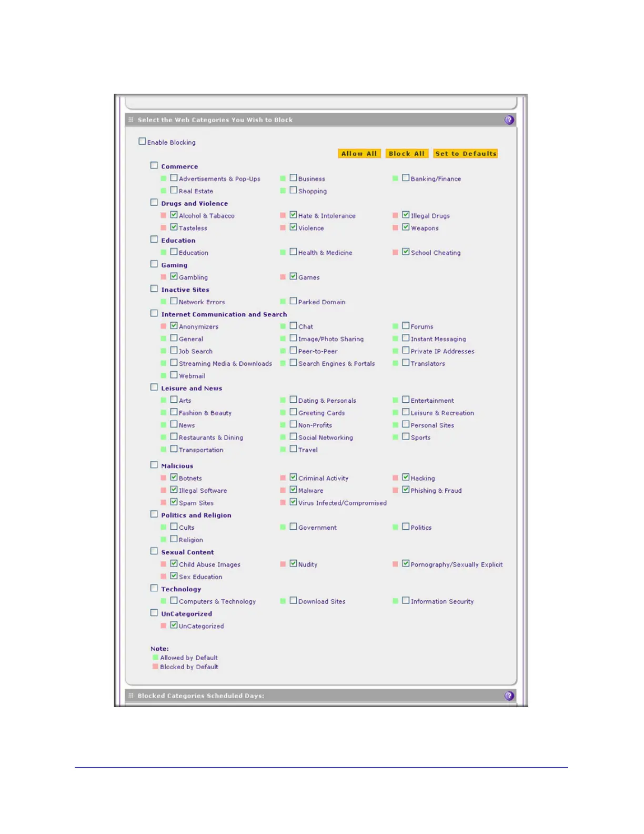644x834 pixels.
Task: Uncheck the Gambling checkbox
Action: click(174, 276)
